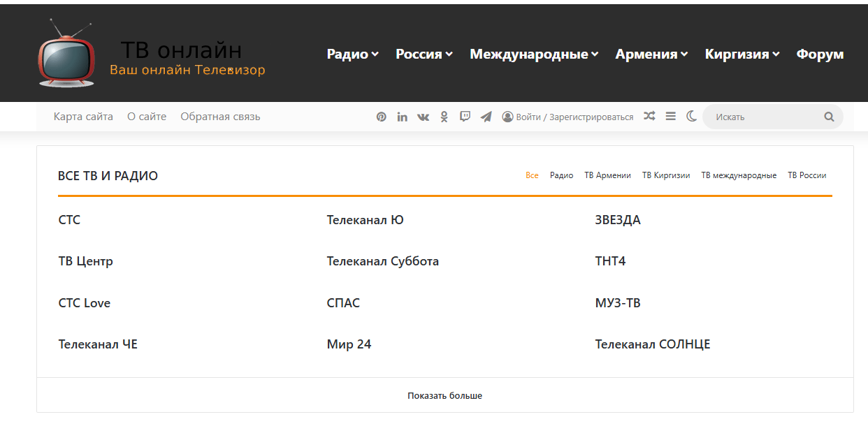Open the СПАС channel
Image resolution: width=868 pixels, height=433 pixels.
pyautogui.click(x=343, y=303)
